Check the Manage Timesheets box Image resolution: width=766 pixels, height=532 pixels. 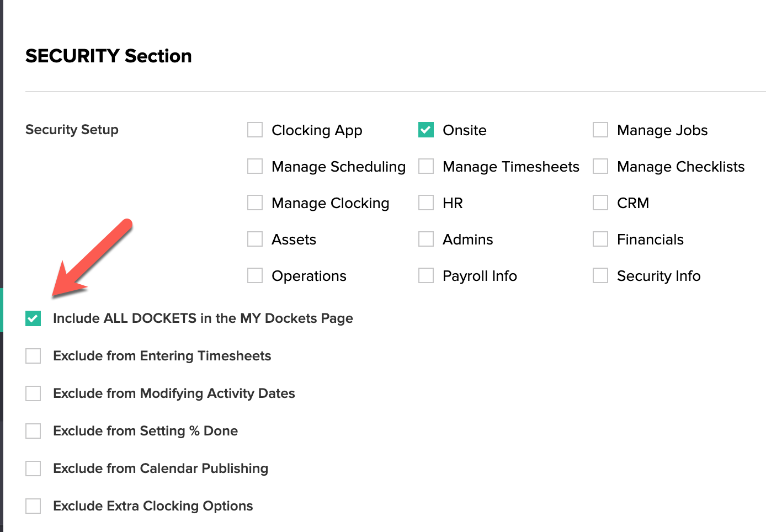click(x=426, y=166)
